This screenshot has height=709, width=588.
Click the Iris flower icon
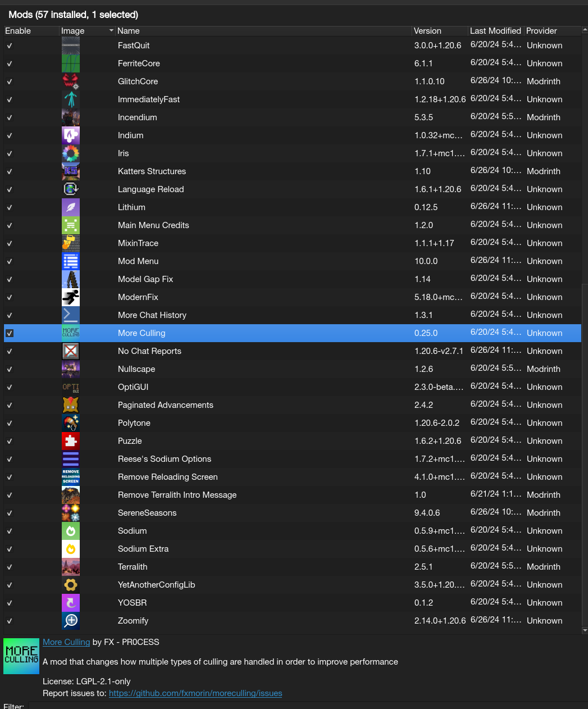click(x=71, y=153)
